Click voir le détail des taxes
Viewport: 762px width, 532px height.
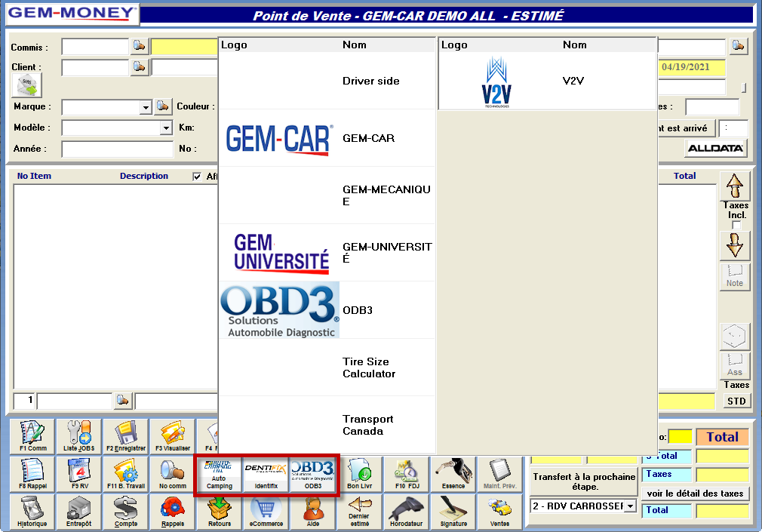695,494
